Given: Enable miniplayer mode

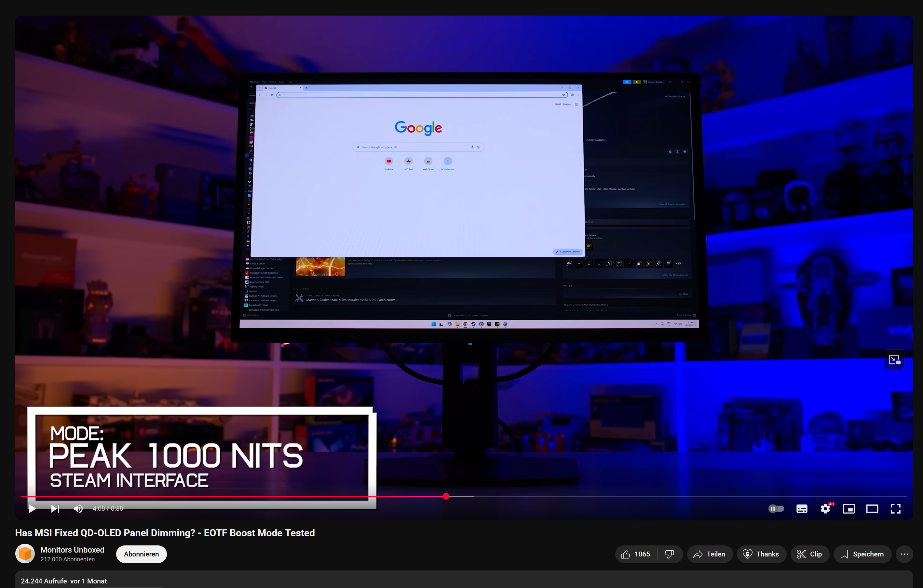Looking at the screenshot, I should (x=848, y=508).
